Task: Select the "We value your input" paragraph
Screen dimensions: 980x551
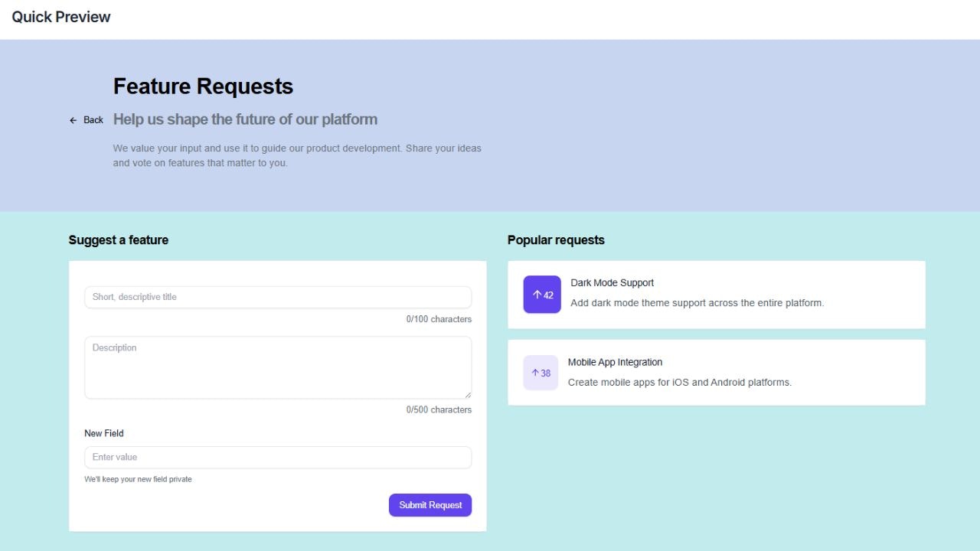Action: coord(297,155)
